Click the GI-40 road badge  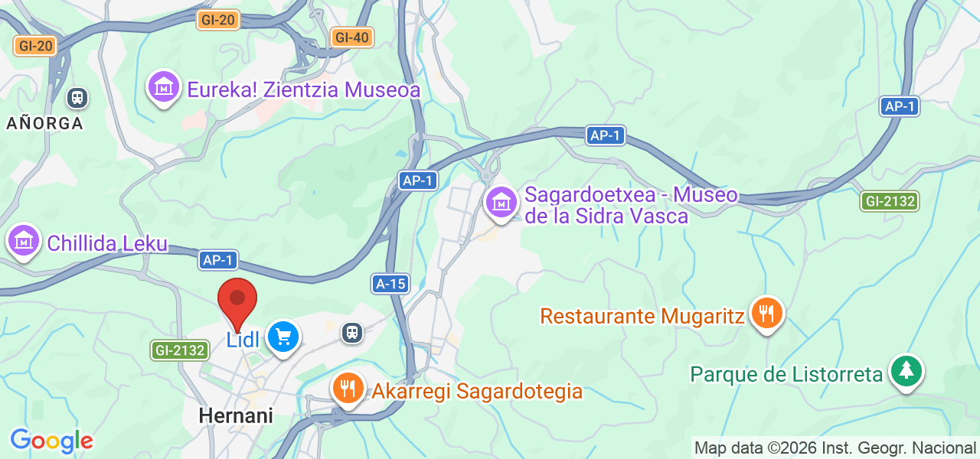pos(352,37)
